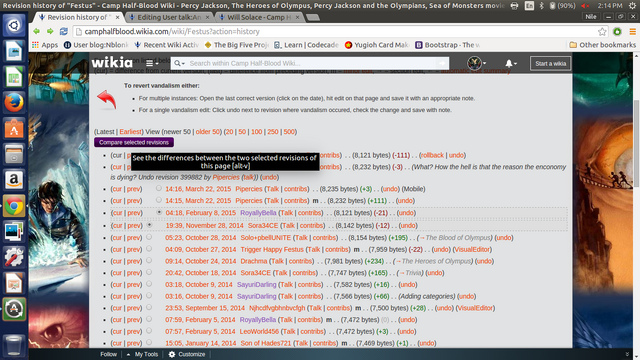640x360 pixels.
Task: Select radio for 05:23, October 28 revision
Action: tap(149, 237)
